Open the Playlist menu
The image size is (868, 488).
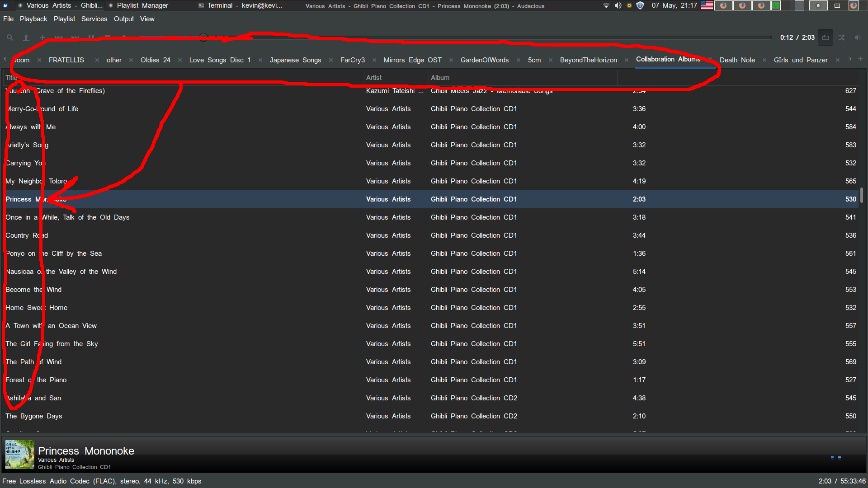pos(64,19)
